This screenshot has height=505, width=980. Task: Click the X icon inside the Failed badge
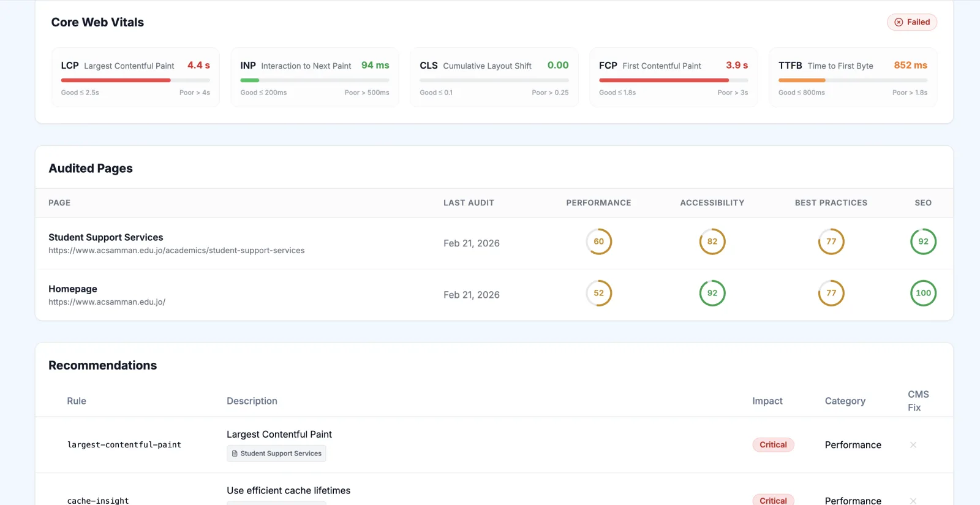coord(899,22)
